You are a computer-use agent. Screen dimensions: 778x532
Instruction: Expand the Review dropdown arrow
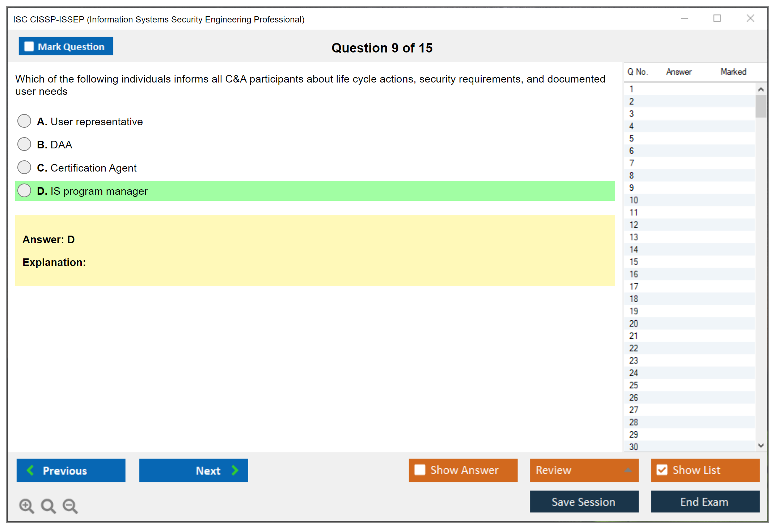[628, 470]
